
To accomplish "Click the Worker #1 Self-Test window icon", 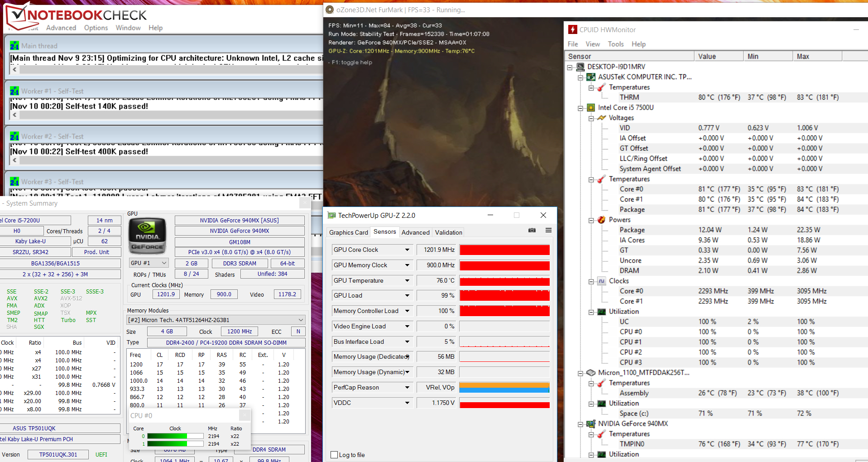I will tap(14, 91).
